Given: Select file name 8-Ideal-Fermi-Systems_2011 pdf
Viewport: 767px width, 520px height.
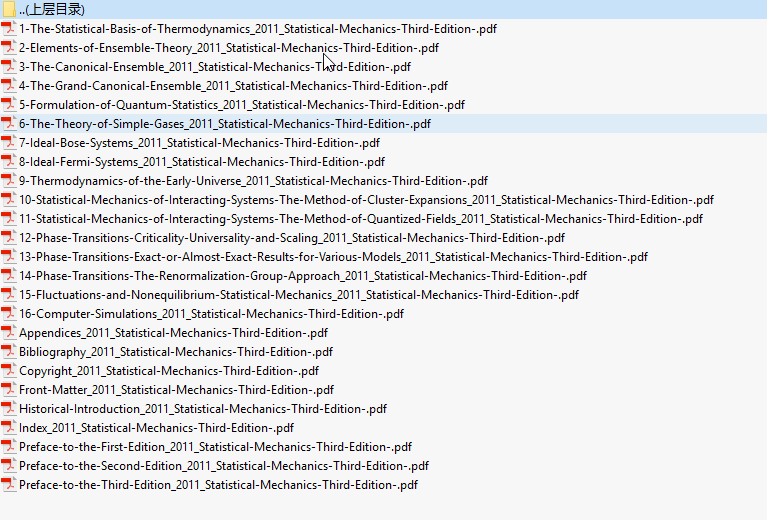Looking at the screenshot, I should point(202,162).
